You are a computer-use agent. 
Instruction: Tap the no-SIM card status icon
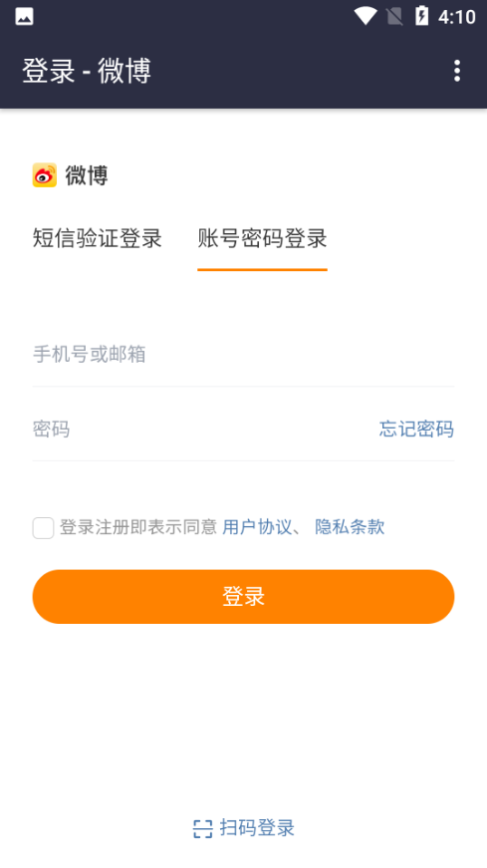click(x=394, y=17)
